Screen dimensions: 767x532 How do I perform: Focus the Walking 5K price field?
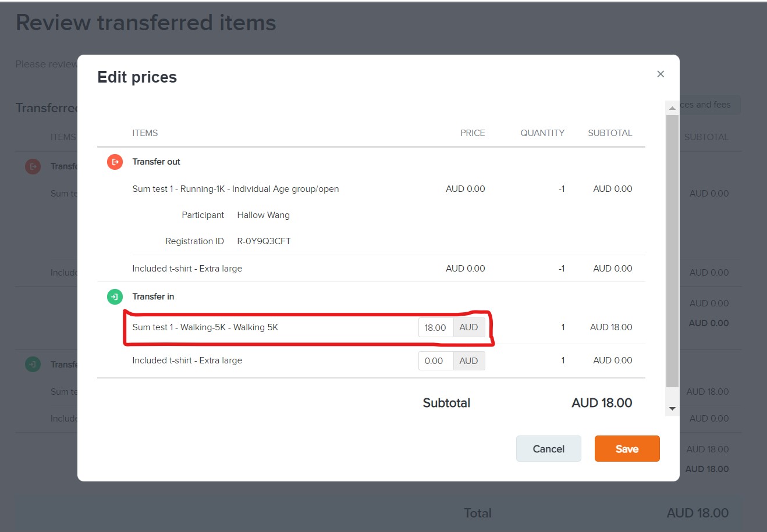point(435,327)
